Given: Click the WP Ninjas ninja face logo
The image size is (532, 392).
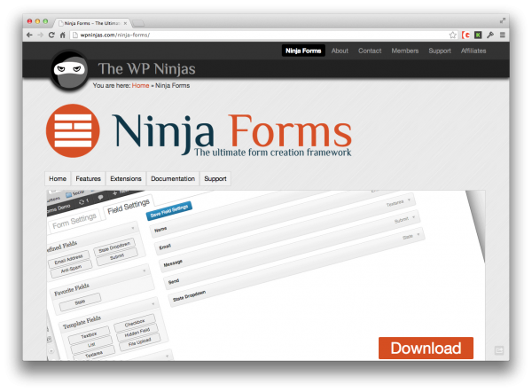Looking at the screenshot, I should pos(69,71).
